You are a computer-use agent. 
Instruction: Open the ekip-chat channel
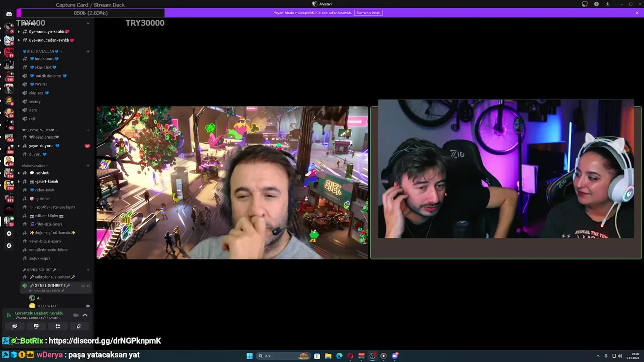coord(55,67)
